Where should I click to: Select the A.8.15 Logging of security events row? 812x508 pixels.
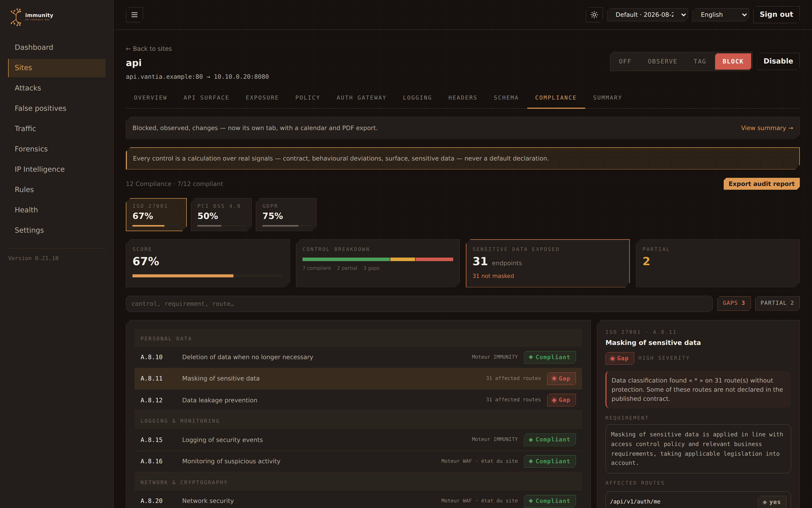(x=358, y=440)
